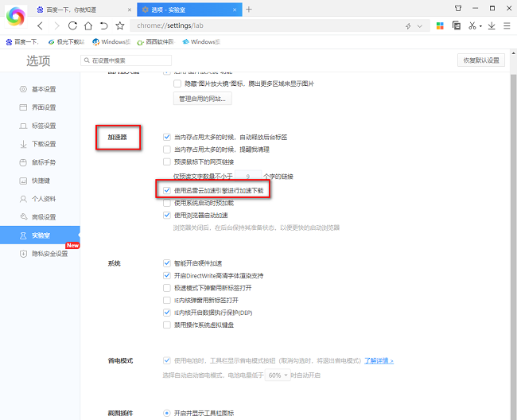Open 高级设置 in sidebar
The image size is (517, 420).
[40, 217]
